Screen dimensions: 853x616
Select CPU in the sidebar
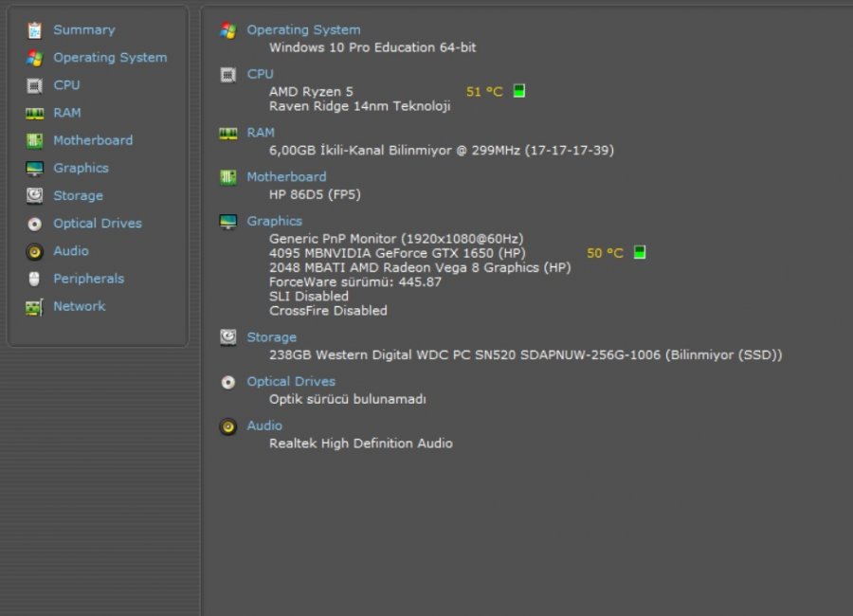point(66,85)
